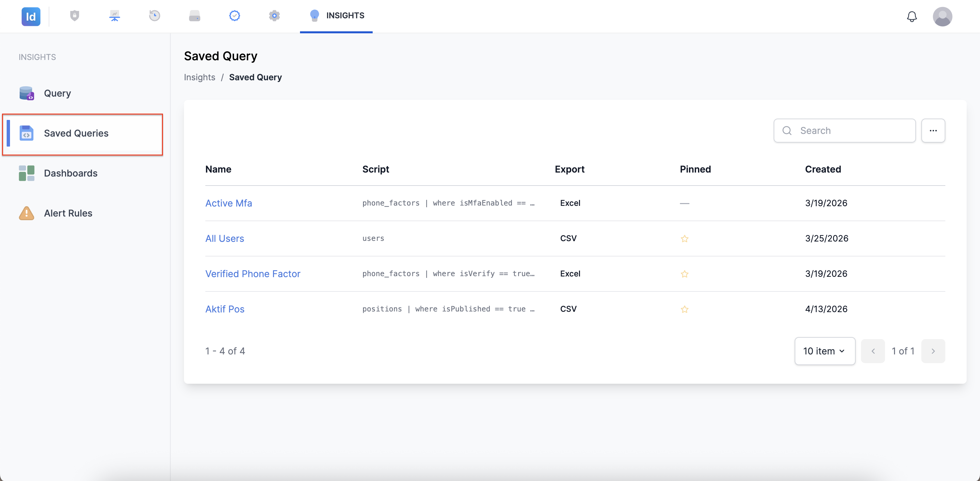Open the presentation chart icon in top bar
Screen dimensions: 980x481
115,16
